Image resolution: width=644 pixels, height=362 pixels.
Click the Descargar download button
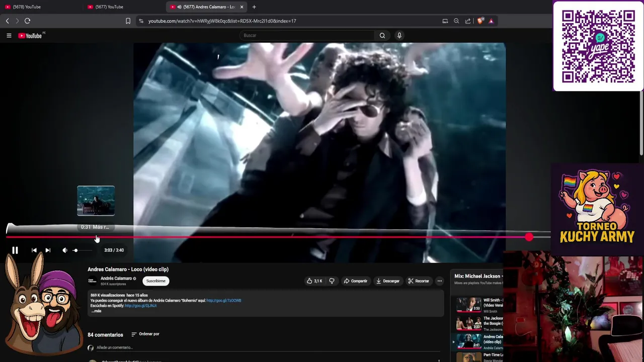pos(387,281)
